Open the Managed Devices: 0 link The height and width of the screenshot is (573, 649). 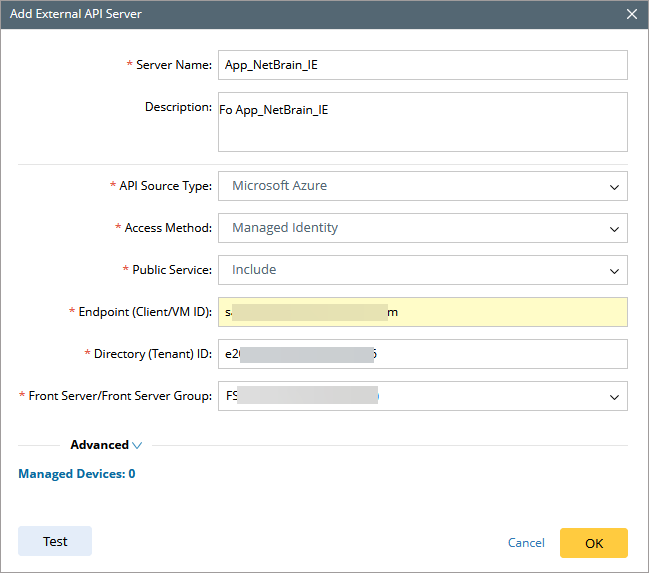tap(77, 474)
